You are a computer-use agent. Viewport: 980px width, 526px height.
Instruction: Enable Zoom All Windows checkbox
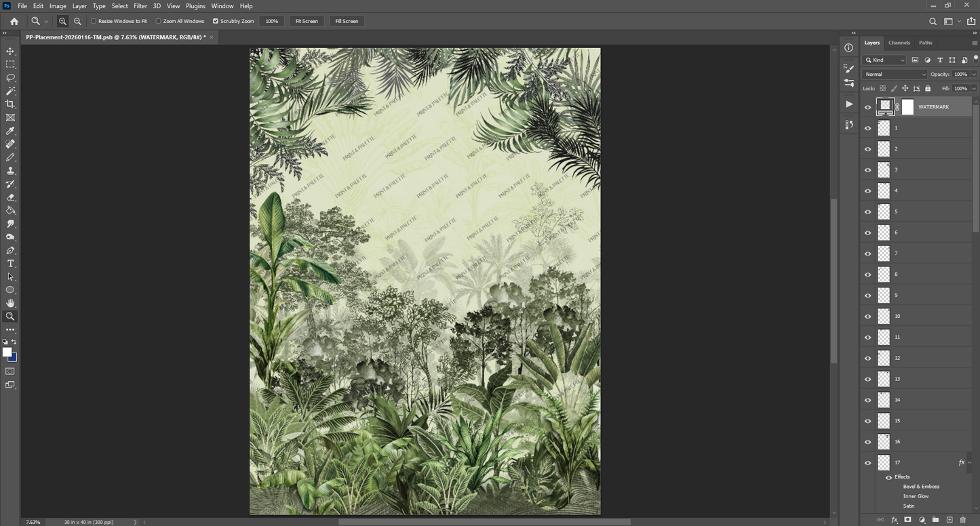pyautogui.click(x=159, y=21)
